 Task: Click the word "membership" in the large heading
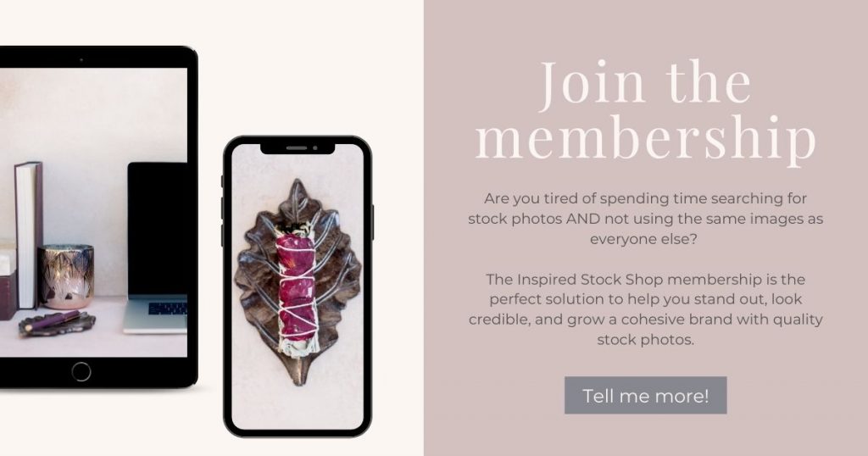pyautogui.click(x=645, y=138)
